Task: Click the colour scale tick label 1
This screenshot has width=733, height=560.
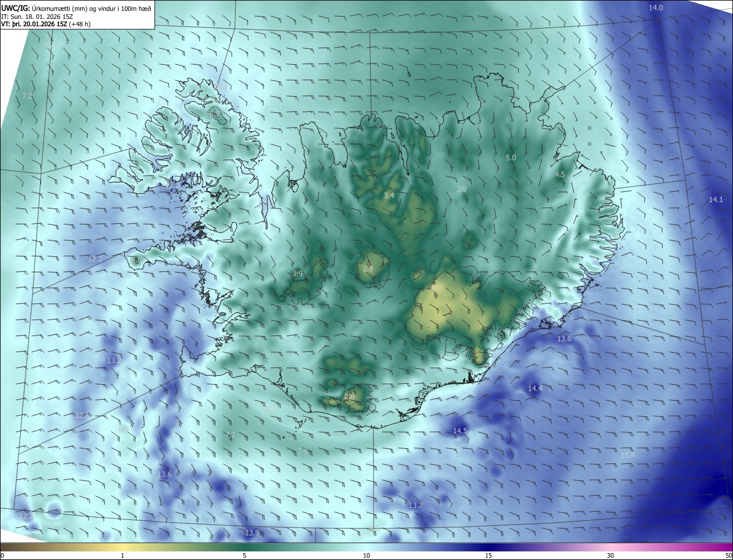Action: point(123,555)
